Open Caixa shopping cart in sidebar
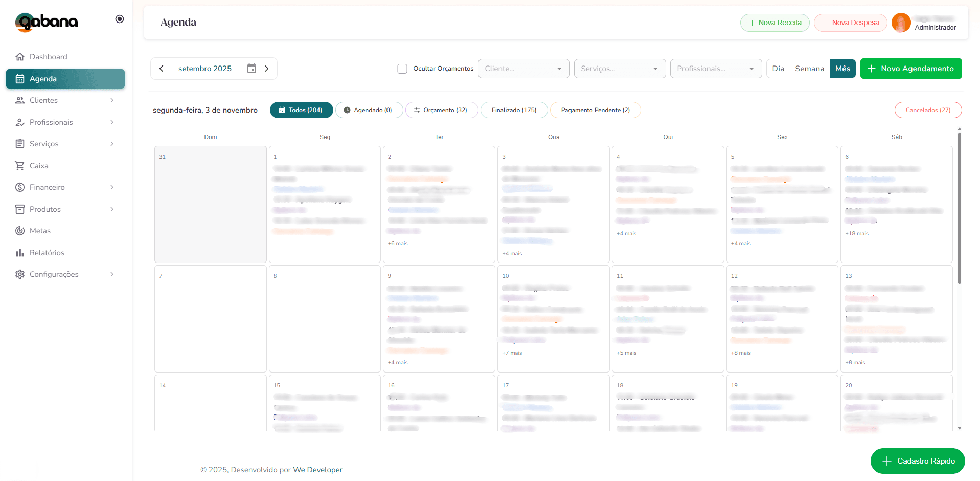The image size is (980, 481). pyautogui.click(x=20, y=166)
